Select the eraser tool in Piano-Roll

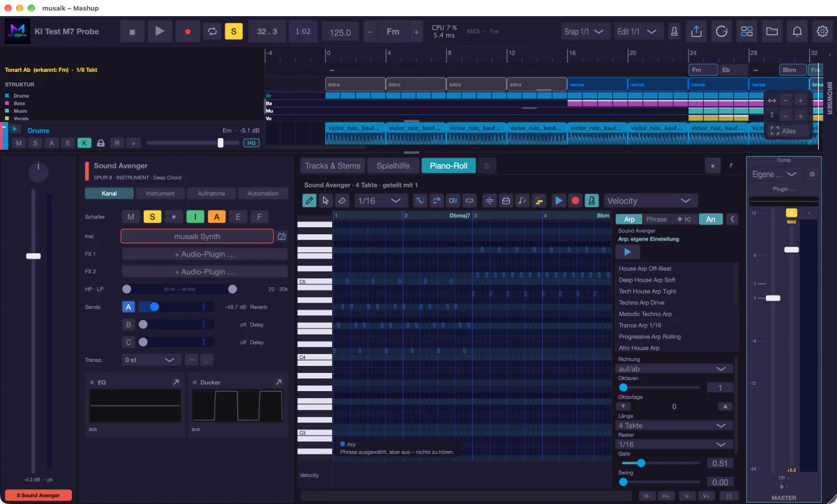[342, 201]
